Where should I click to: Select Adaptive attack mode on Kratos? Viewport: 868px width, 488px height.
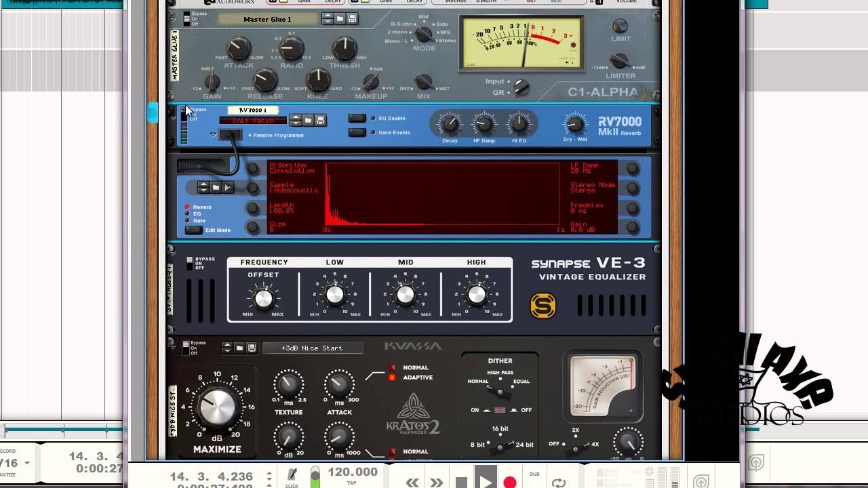[x=393, y=378]
